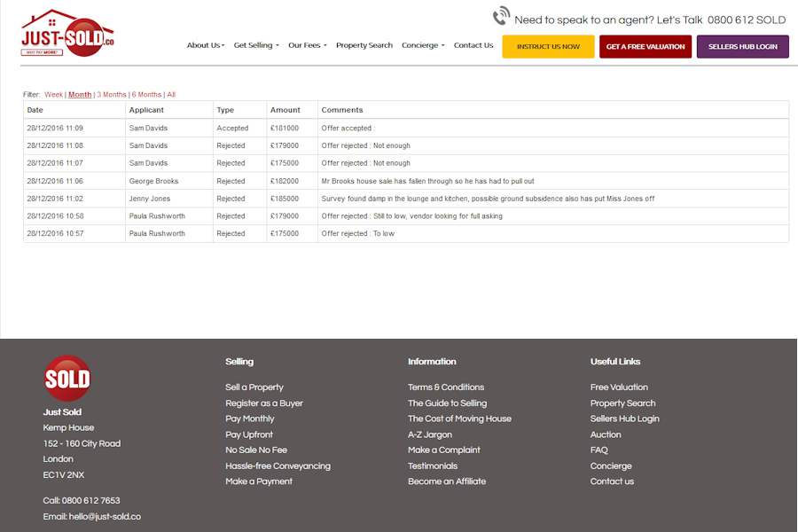The width and height of the screenshot is (798, 532).
Task: Open the Pay Upfront footer link
Action: click(249, 434)
